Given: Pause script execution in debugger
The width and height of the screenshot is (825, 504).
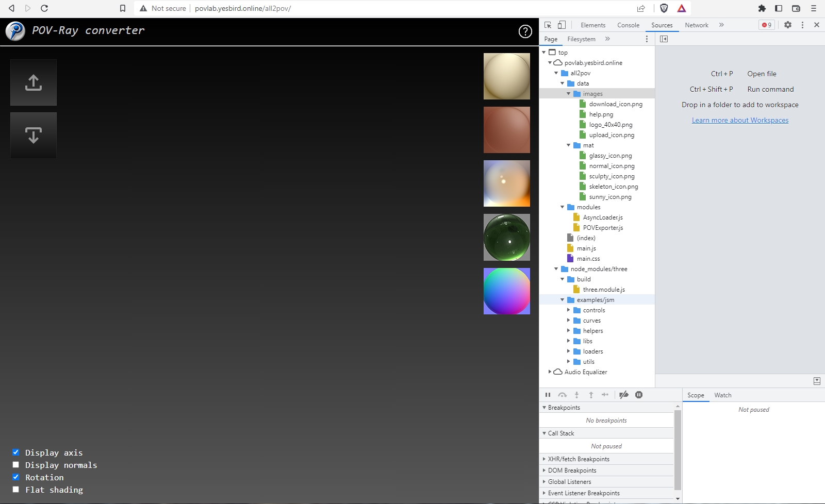Looking at the screenshot, I should pos(548,395).
